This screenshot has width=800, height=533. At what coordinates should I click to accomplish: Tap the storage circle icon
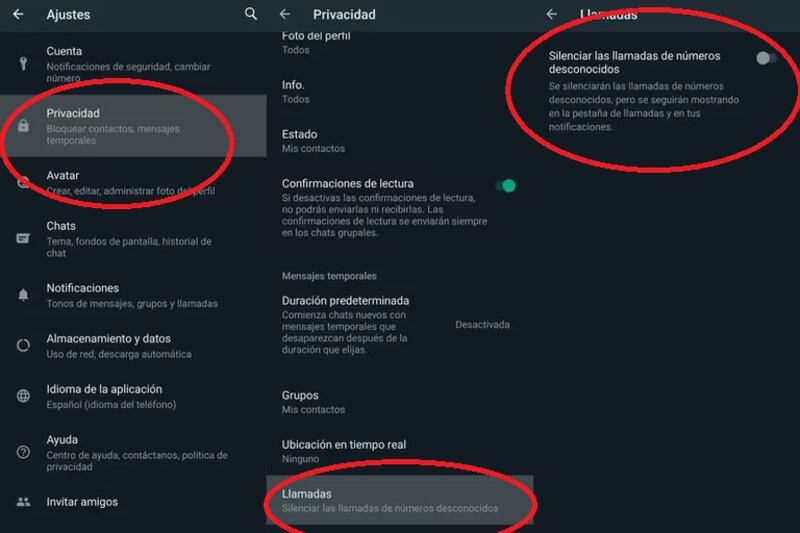pos(23,345)
